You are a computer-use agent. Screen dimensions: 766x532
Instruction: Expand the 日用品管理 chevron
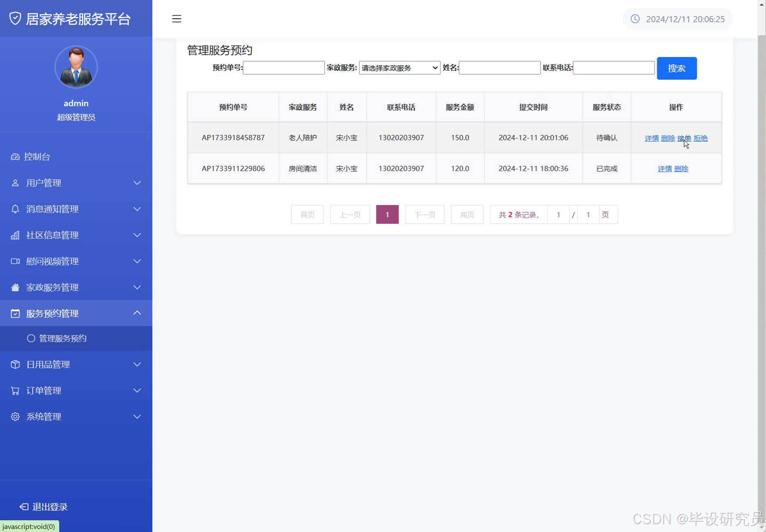point(137,364)
